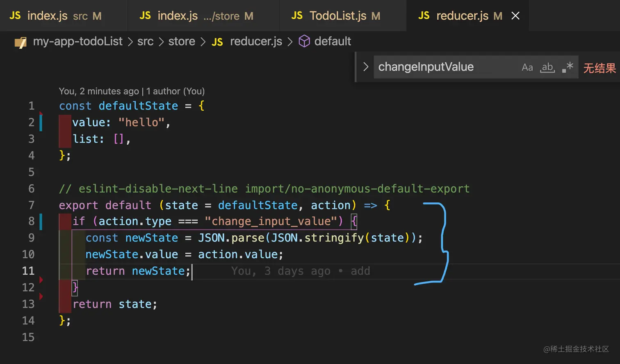Expand the replace toggle chevron

[x=366, y=67]
